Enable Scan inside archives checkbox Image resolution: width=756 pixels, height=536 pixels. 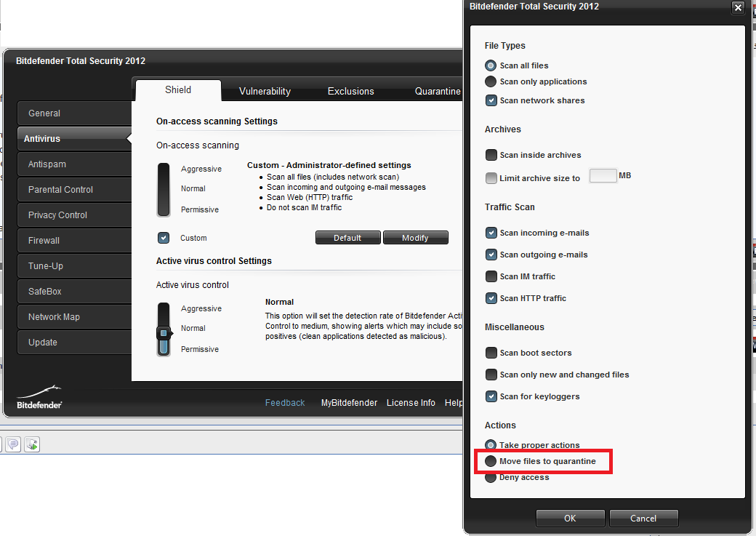(491, 155)
